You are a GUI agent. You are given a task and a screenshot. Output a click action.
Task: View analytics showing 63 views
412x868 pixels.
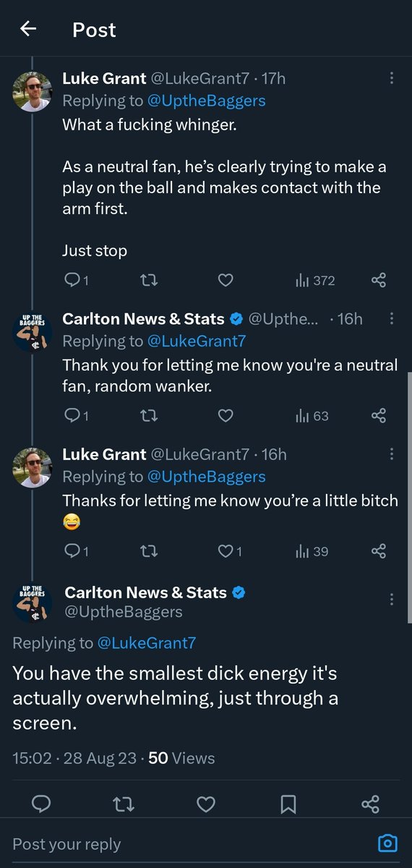pyautogui.click(x=312, y=415)
